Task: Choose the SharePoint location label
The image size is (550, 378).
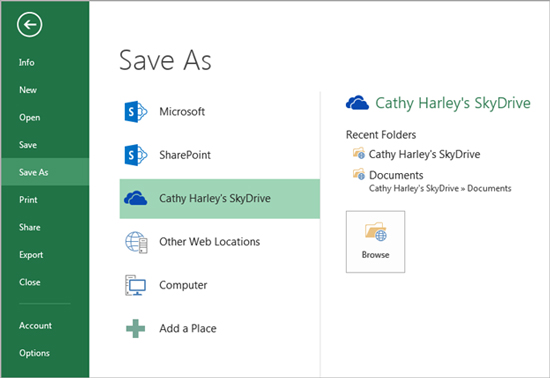Action: click(x=185, y=155)
